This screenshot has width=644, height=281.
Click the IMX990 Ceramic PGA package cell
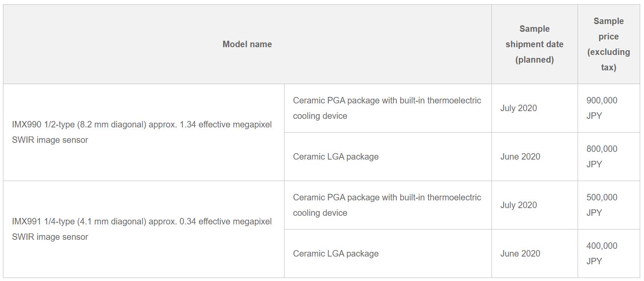387,108
